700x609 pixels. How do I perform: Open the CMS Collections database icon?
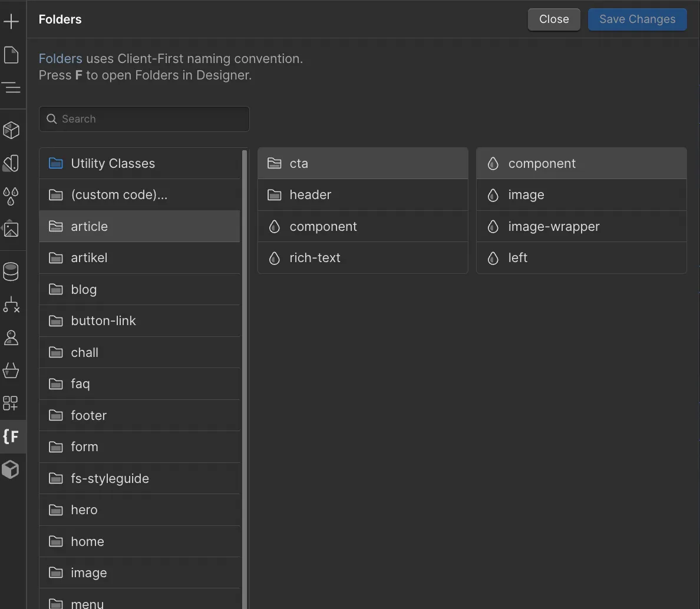[x=12, y=272]
